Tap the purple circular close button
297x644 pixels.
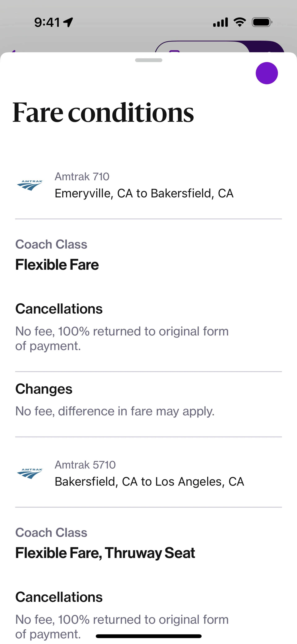(x=267, y=73)
